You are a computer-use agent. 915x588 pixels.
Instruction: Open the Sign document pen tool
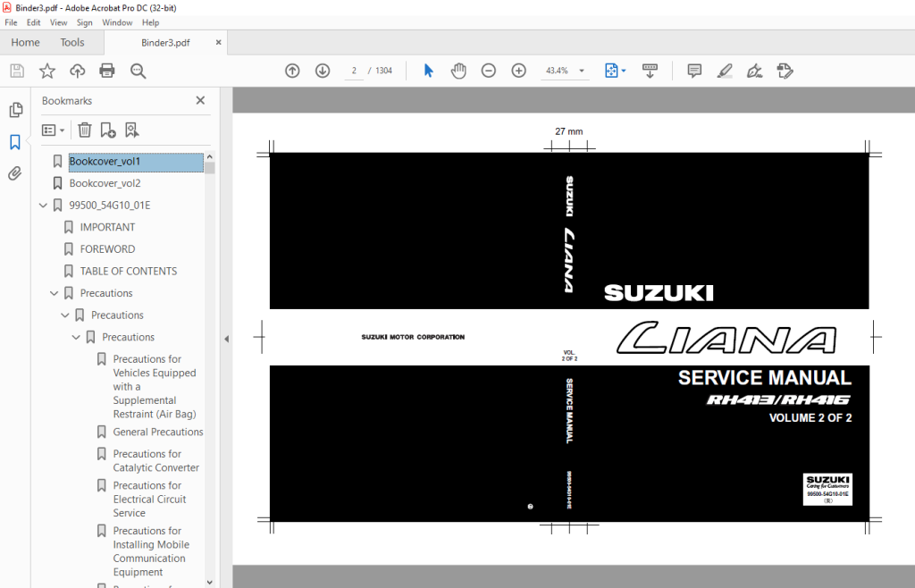[x=754, y=71]
